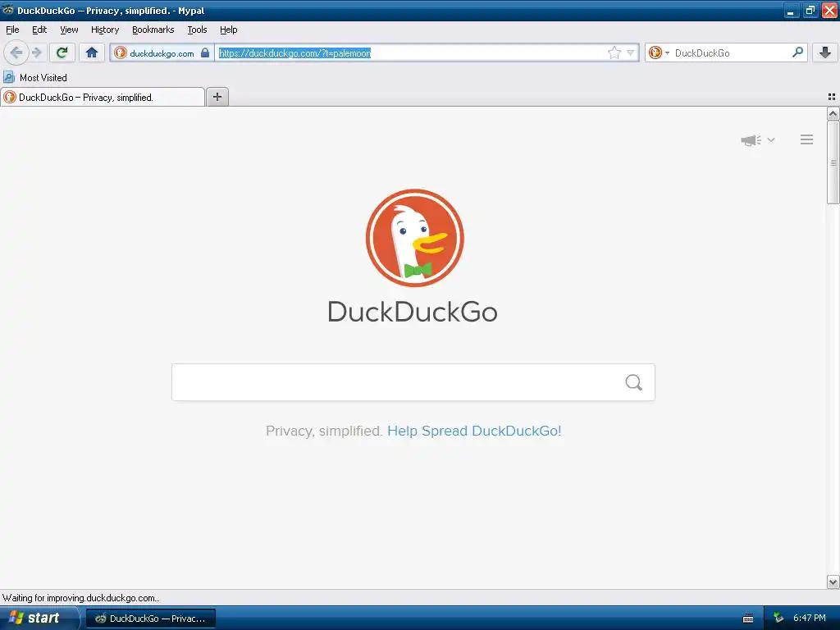Bookmark this page with the star icon
Screen dimensions: 840x630
[x=614, y=52]
